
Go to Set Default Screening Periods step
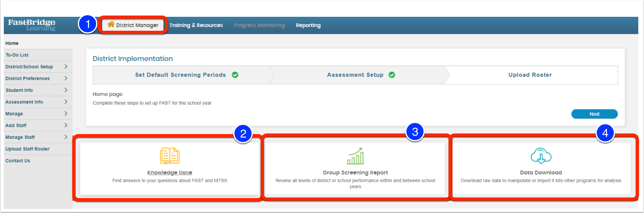tap(181, 75)
